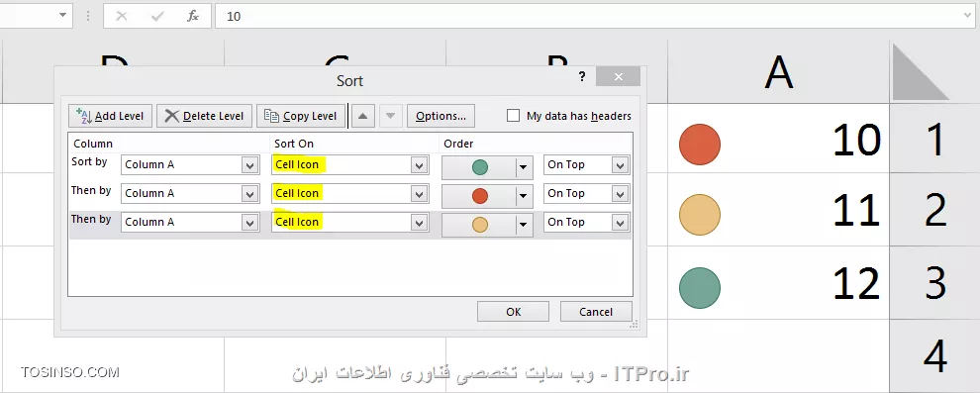Viewport: 980px width, 393px height.
Task: Click the formula bar Enter checkmark icon
Action: click(x=157, y=16)
